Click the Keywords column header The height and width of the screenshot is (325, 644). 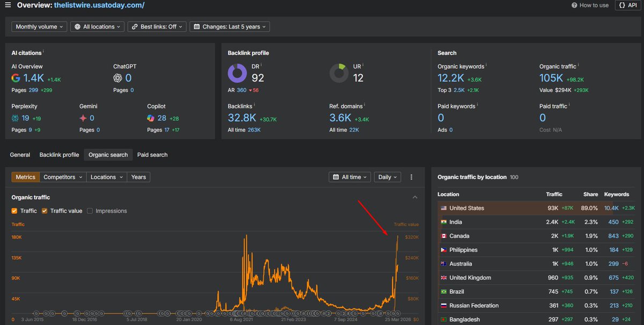[617, 194]
